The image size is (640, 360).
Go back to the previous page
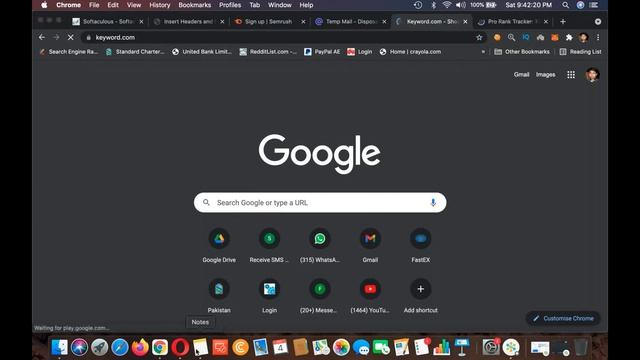42,38
